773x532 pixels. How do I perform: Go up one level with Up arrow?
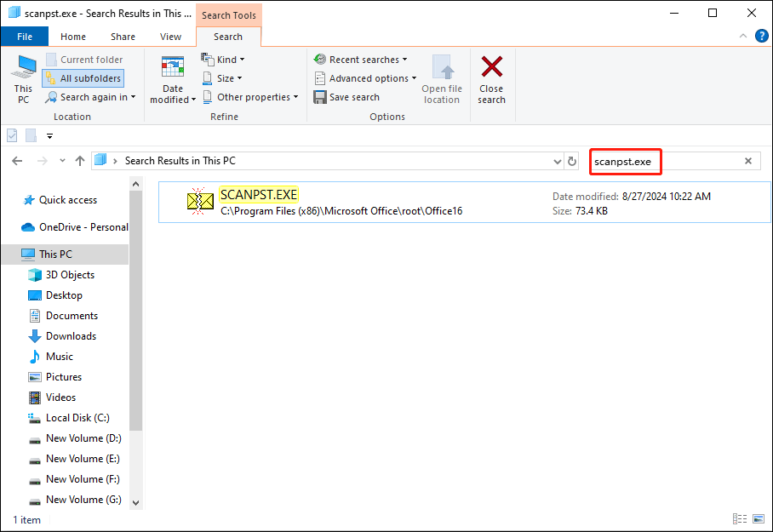coord(80,161)
